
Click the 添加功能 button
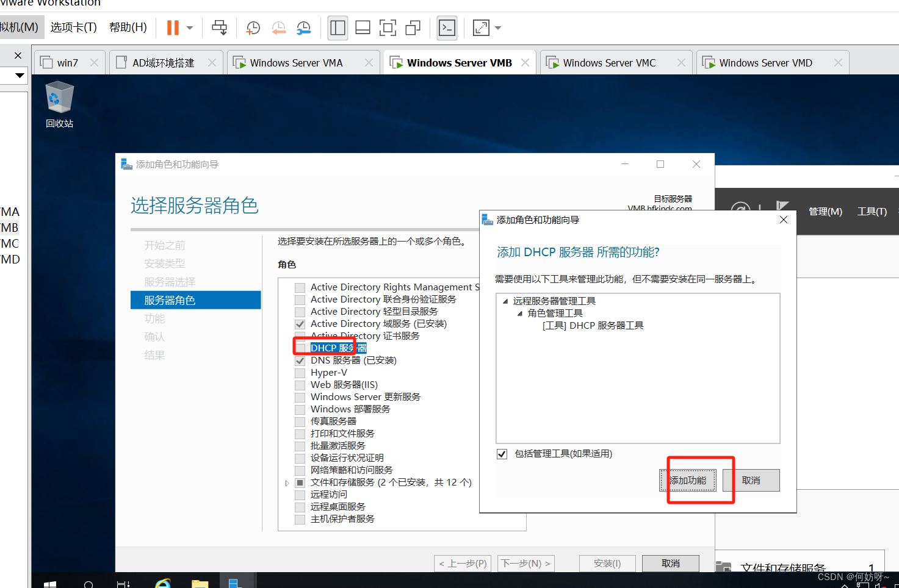click(x=689, y=481)
